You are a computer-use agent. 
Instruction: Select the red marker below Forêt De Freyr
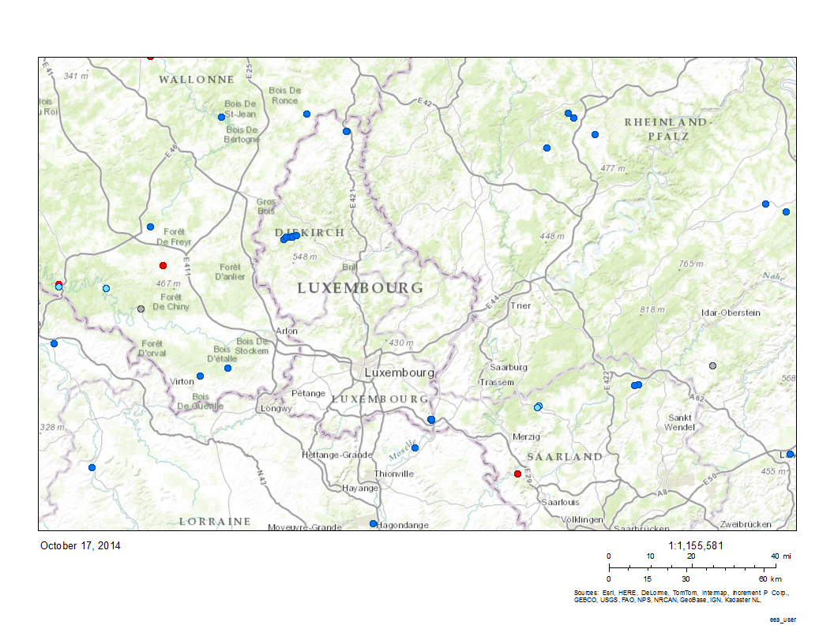163,265
